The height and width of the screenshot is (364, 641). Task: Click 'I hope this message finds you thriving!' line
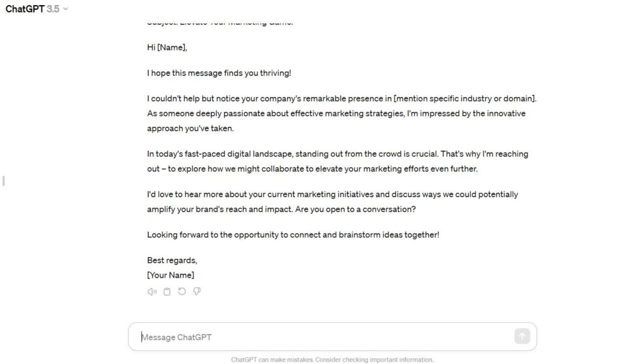coord(219,73)
